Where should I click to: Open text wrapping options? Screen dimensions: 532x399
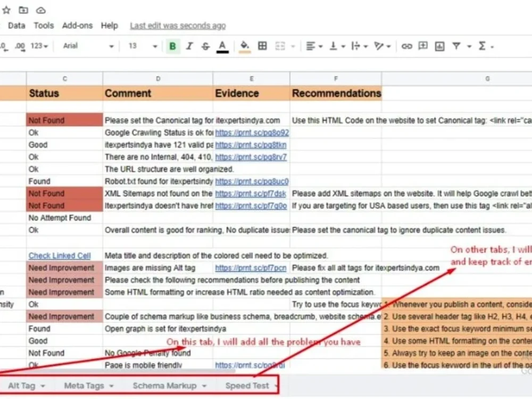click(359, 46)
